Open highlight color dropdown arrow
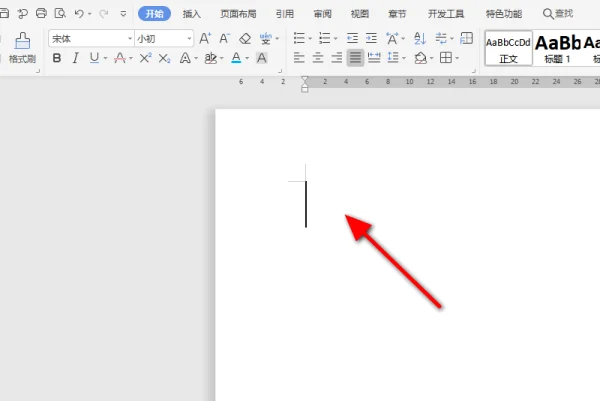600x401 pixels. click(x=222, y=59)
